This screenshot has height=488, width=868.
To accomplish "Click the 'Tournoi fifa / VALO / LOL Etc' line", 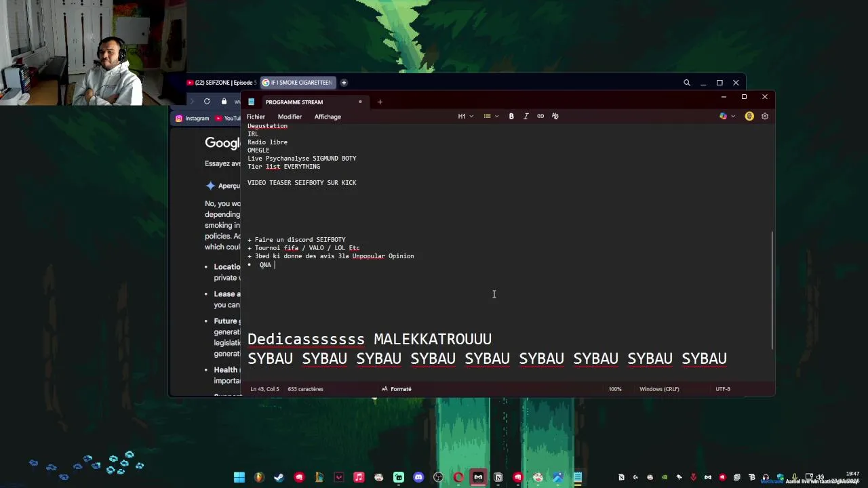I will pos(304,248).
